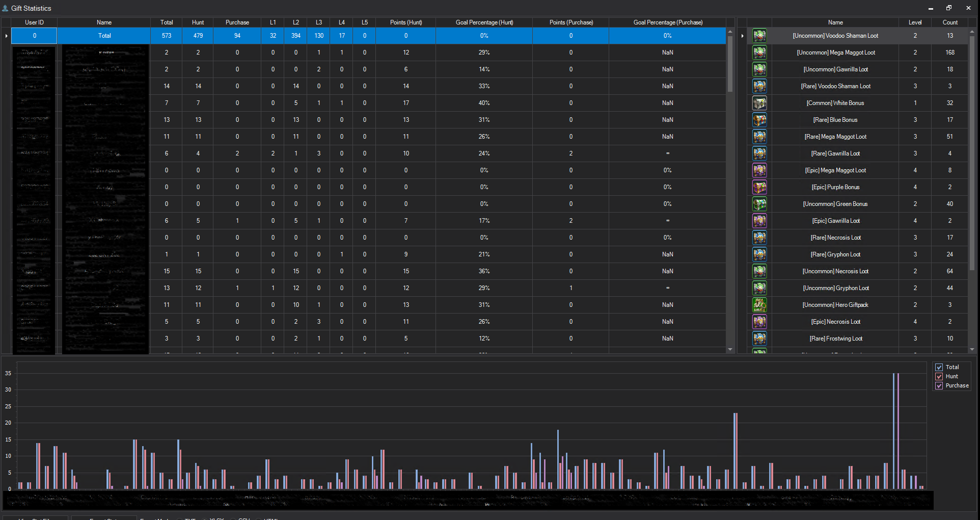Click the 479 hunt cell in Total row
Image resolution: width=980 pixels, height=520 pixels.
click(198, 36)
